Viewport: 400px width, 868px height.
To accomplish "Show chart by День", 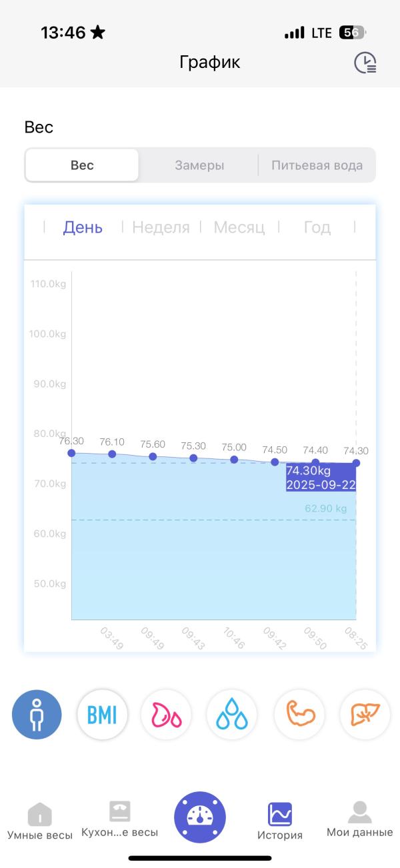I will click(83, 228).
